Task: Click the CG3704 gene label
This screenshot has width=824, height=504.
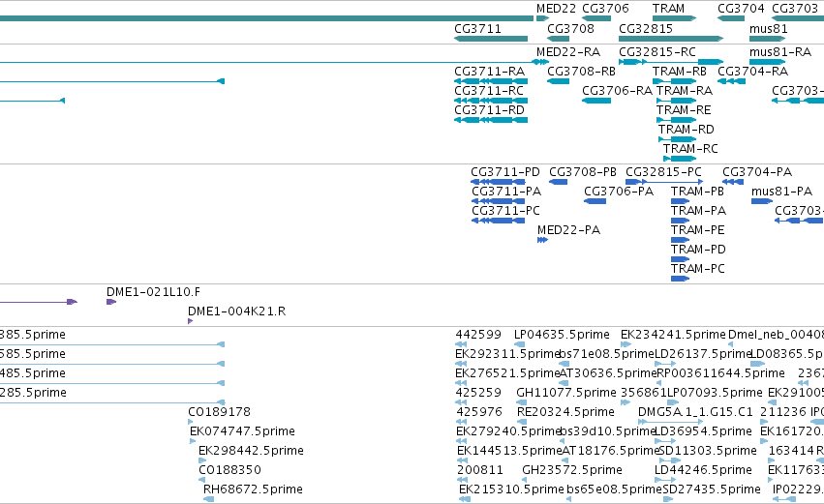Action: (x=741, y=9)
